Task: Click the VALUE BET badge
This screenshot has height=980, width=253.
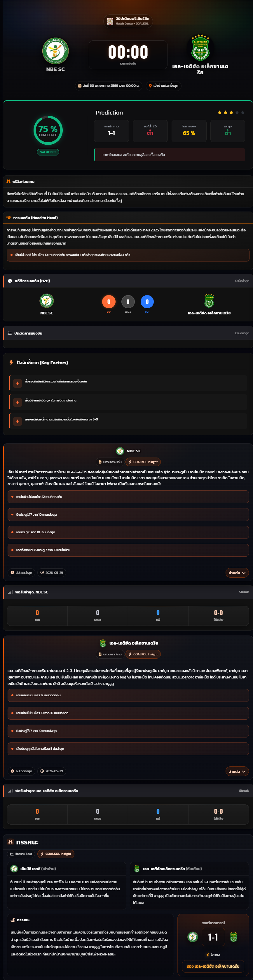Action: 48,152
